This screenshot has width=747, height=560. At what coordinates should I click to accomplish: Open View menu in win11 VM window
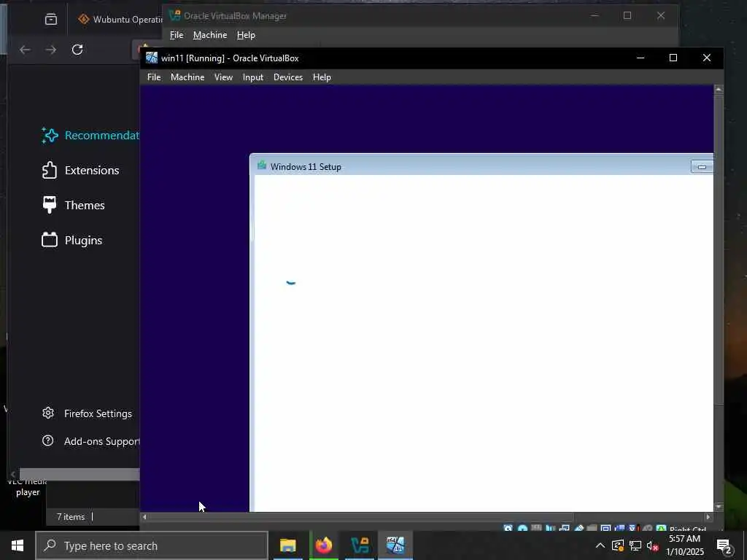click(223, 77)
